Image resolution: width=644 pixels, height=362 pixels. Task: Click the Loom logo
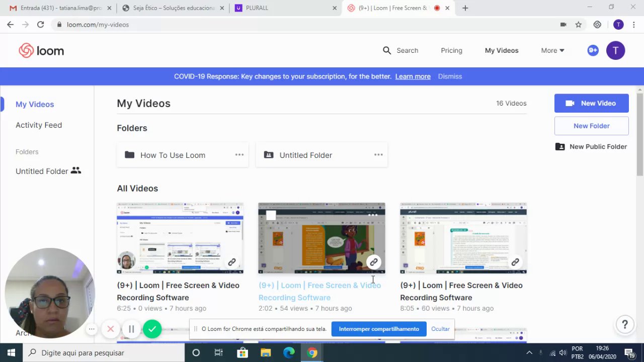click(x=41, y=51)
